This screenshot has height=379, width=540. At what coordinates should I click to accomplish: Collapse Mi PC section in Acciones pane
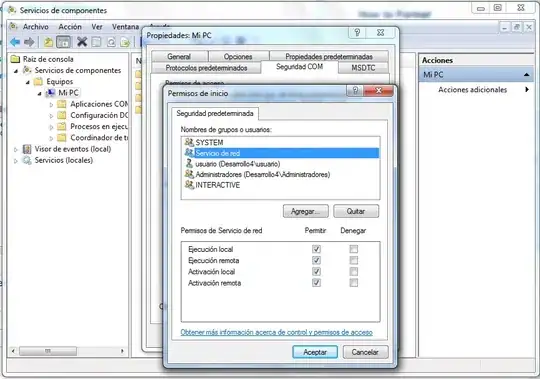coord(526,75)
